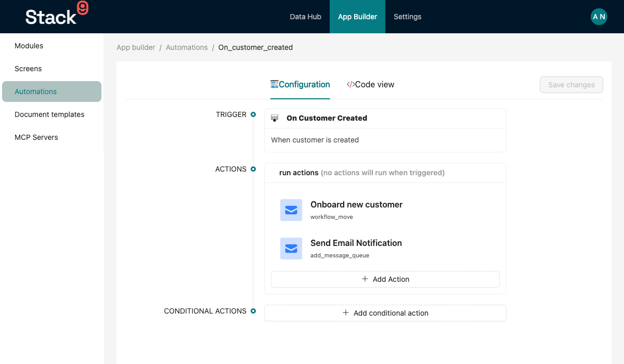Viewport: 624px width, 364px height.
Task: Click the On Customer Created trigger icon
Action: tap(275, 118)
